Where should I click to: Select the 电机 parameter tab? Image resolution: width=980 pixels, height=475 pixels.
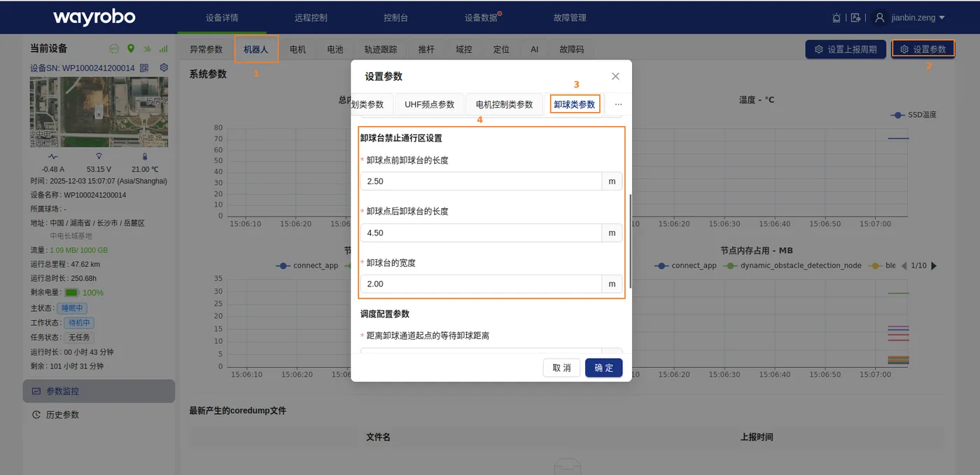click(297, 49)
